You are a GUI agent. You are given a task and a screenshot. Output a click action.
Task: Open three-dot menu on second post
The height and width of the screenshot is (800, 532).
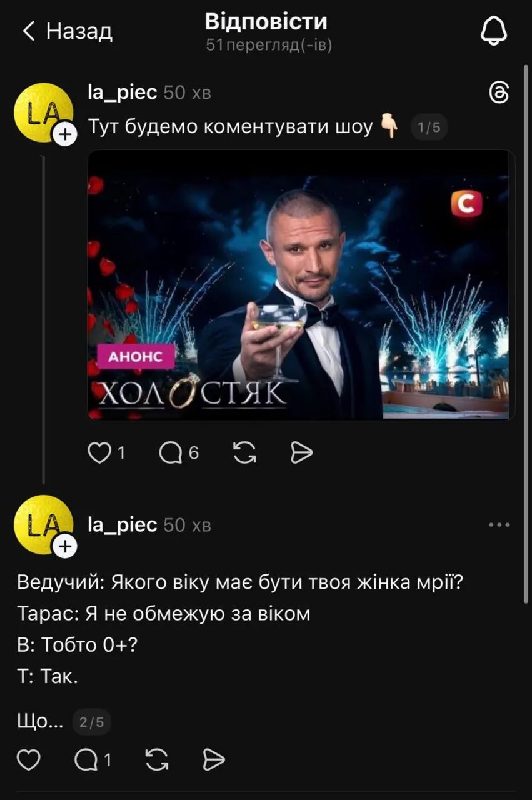tap(499, 525)
